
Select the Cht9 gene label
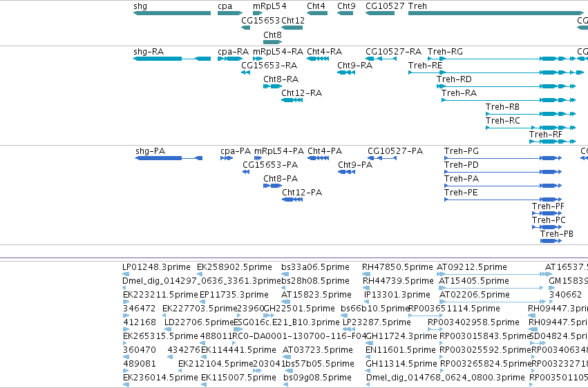(346, 6)
